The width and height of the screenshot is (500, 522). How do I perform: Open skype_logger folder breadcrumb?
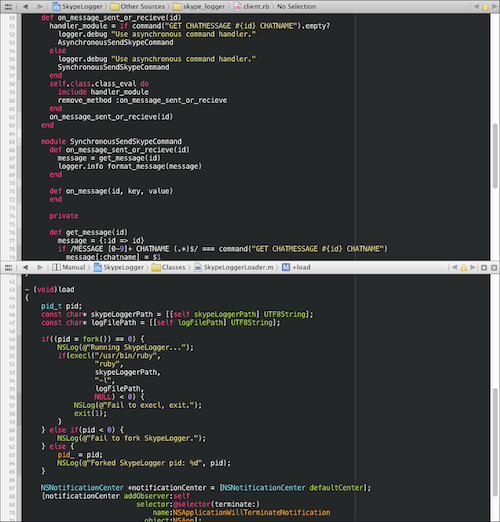199,7
